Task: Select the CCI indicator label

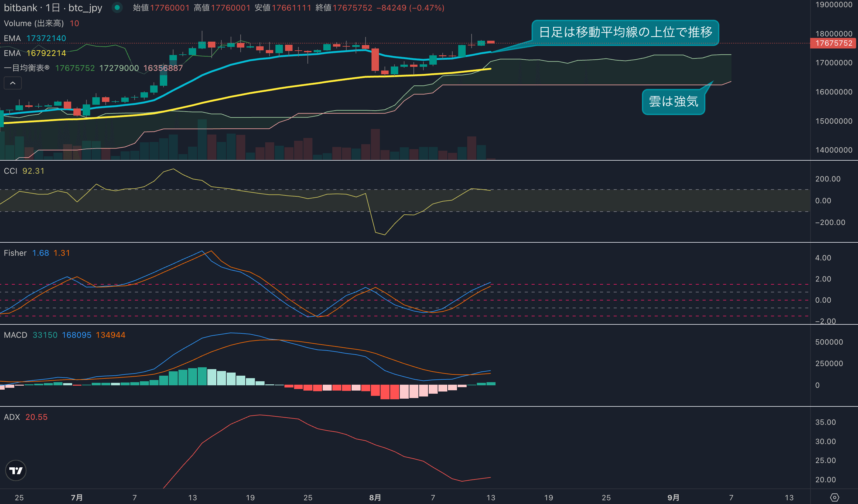Action: (10, 171)
